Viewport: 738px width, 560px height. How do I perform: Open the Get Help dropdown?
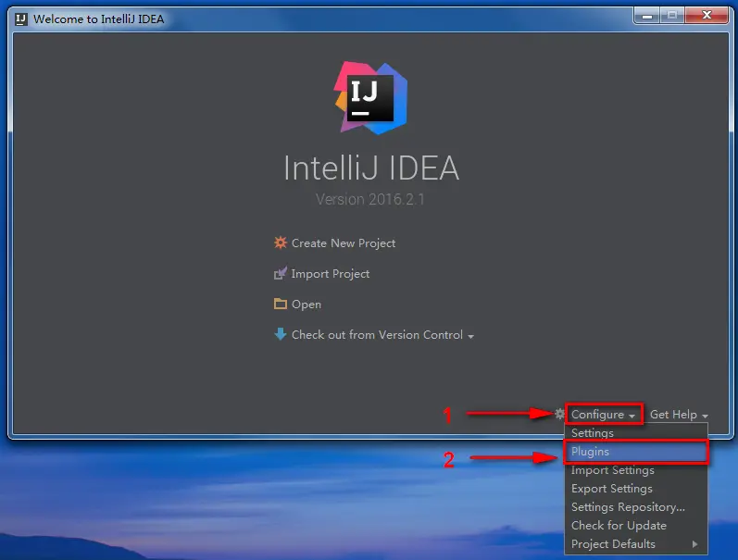(x=679, y=415)
